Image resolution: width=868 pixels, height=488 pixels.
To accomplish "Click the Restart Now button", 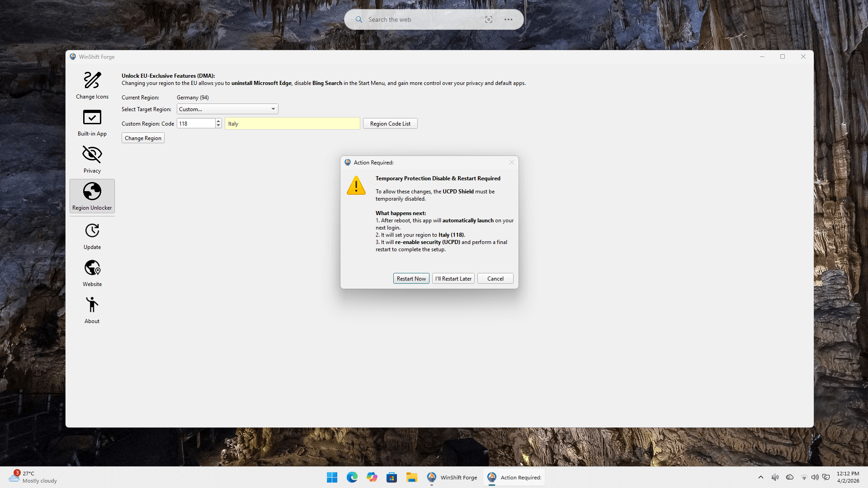I will pos(411,278).
